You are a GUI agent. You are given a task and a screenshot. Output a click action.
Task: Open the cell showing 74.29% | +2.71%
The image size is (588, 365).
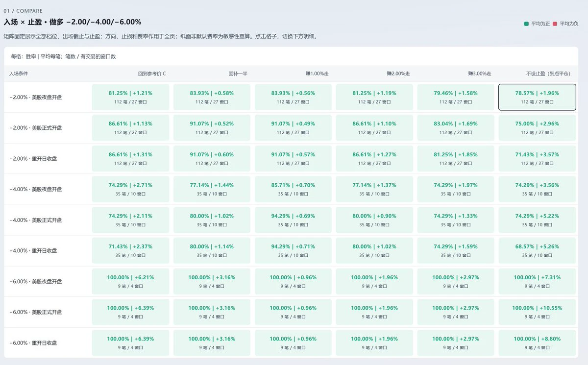coord(130,189)
